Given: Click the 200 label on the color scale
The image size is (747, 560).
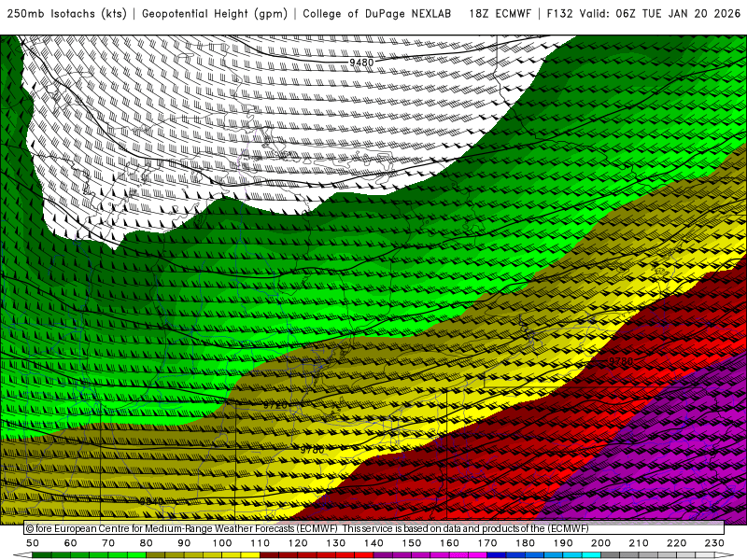Looking at the screenshot, I should click(600, 543).
